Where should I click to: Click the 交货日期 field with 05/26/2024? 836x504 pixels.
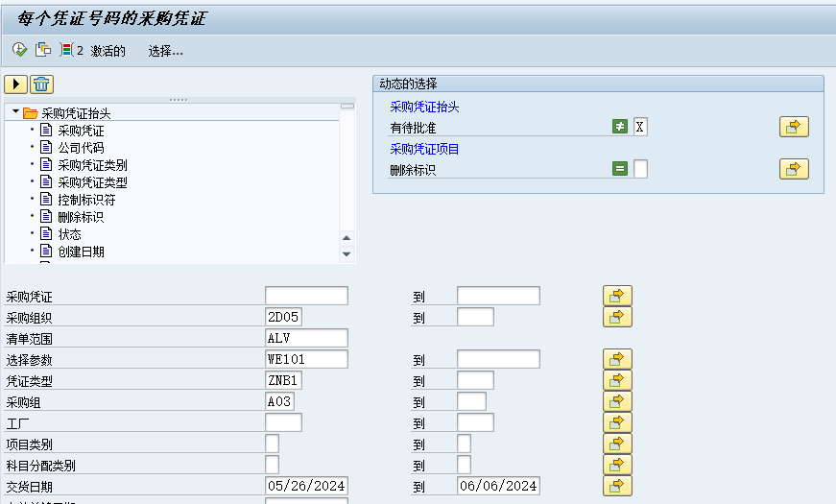306,486
